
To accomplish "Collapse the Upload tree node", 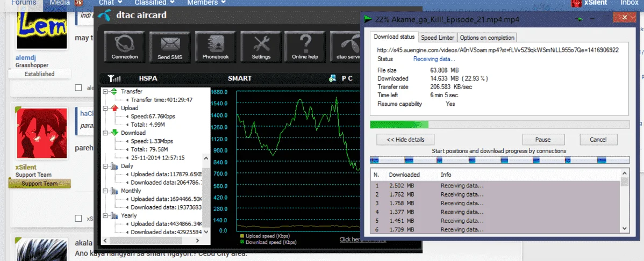I will point(105,108).
